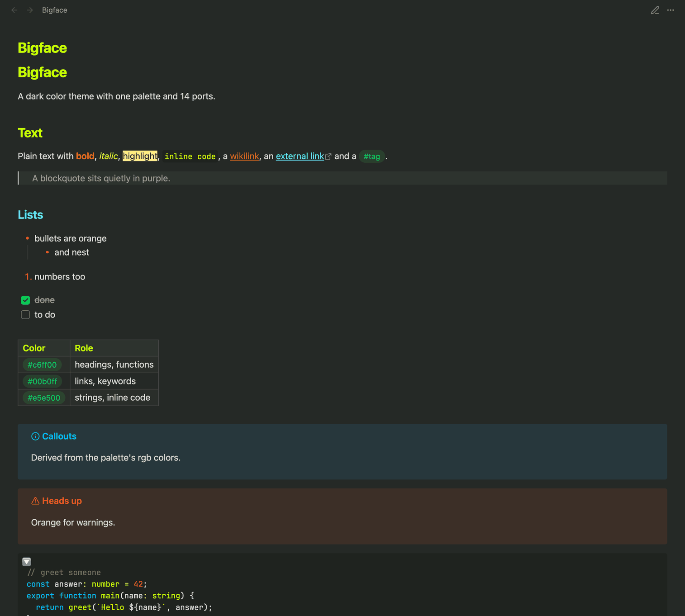Go back with the left arrow icon

click(x=14, y=10)
